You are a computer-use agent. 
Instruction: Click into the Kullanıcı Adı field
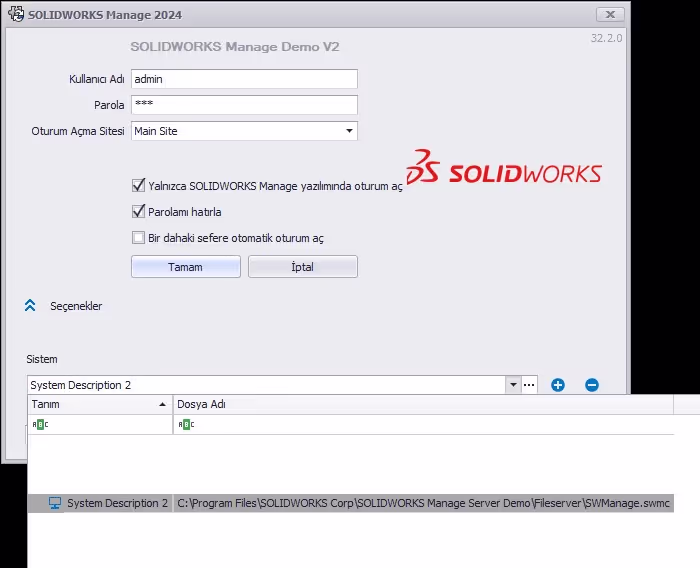click(244, 79)
